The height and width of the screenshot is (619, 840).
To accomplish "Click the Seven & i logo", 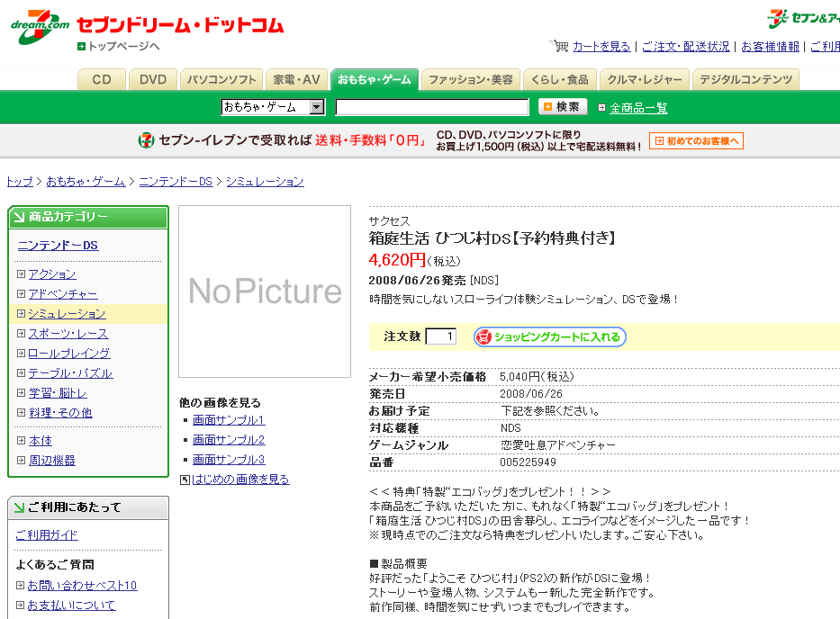I will (803, 18).
